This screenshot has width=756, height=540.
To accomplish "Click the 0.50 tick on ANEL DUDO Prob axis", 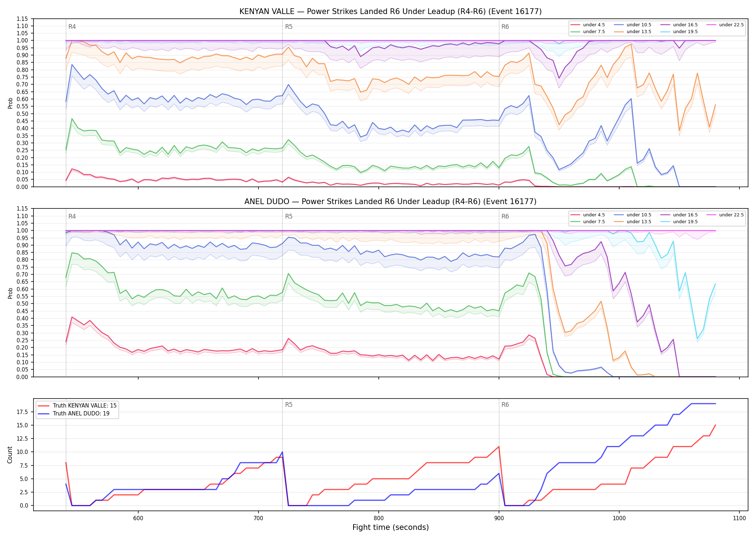I will coord(23,304).
